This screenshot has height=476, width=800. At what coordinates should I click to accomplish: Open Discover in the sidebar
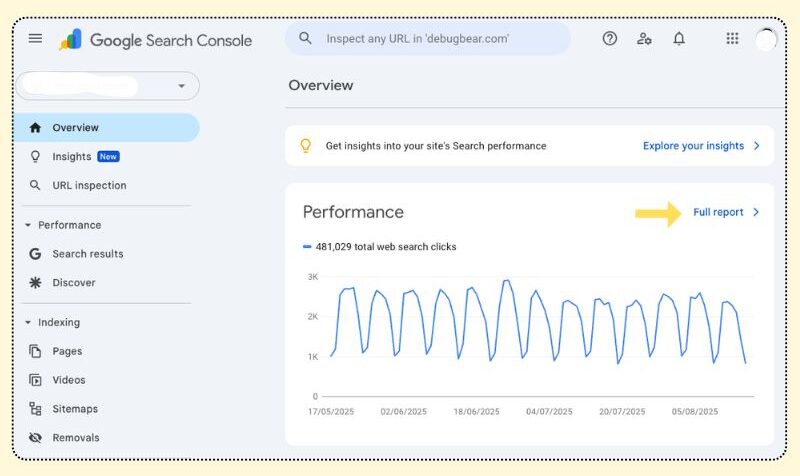(74, 283)
